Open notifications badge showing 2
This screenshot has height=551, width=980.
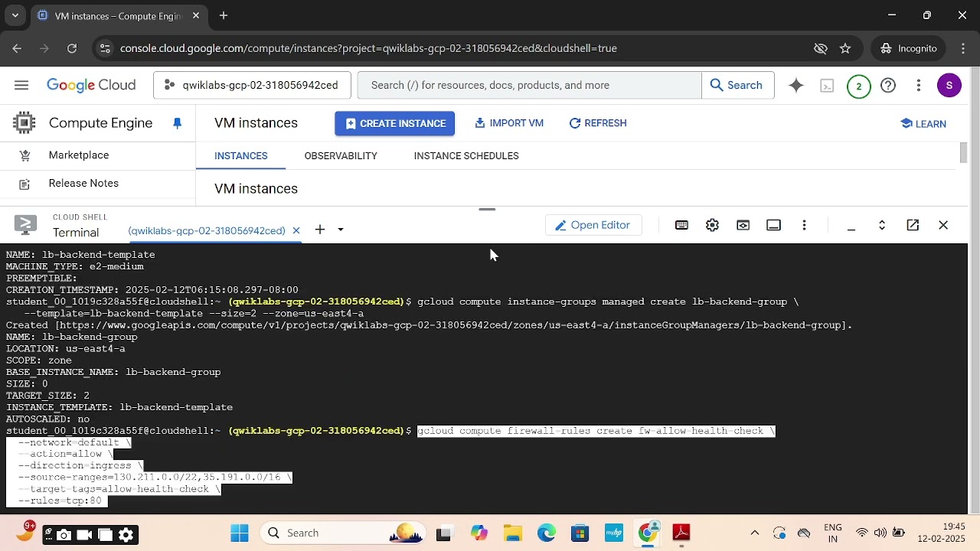pos(858,86)
